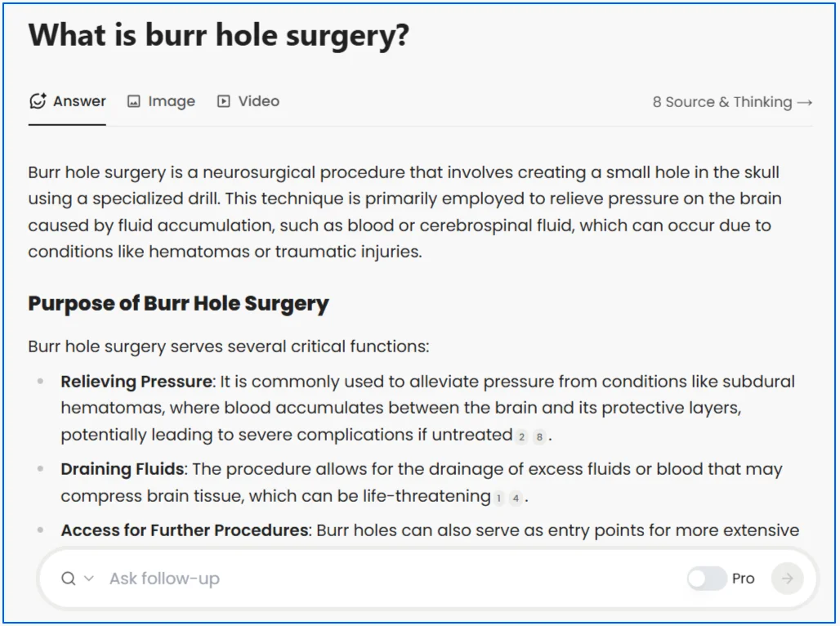Click the 'What is burr hole surgery?' title
The height and width of the screenshot is (626, 840).
(218, 35)
